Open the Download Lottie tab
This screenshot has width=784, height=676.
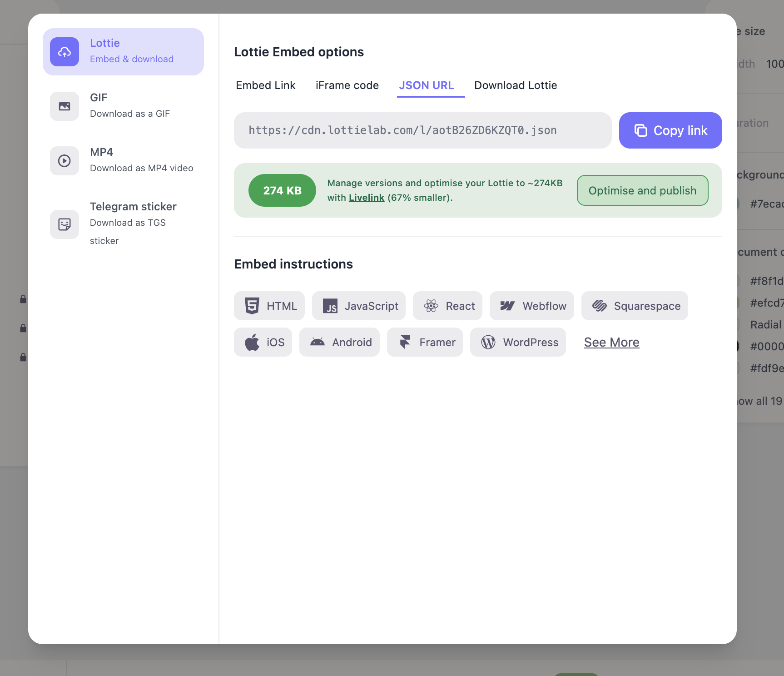click(516, 85)
